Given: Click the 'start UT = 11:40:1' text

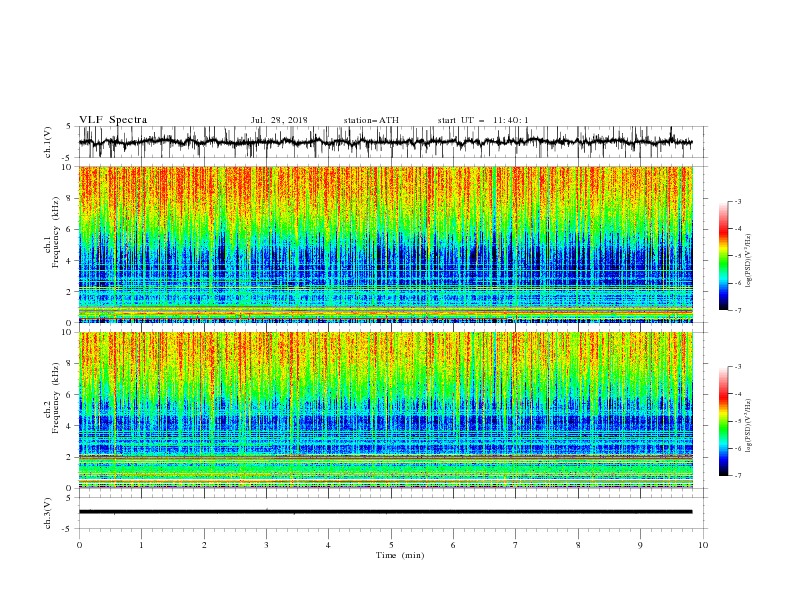Looking at the screenshot, I should pos(483,120).
